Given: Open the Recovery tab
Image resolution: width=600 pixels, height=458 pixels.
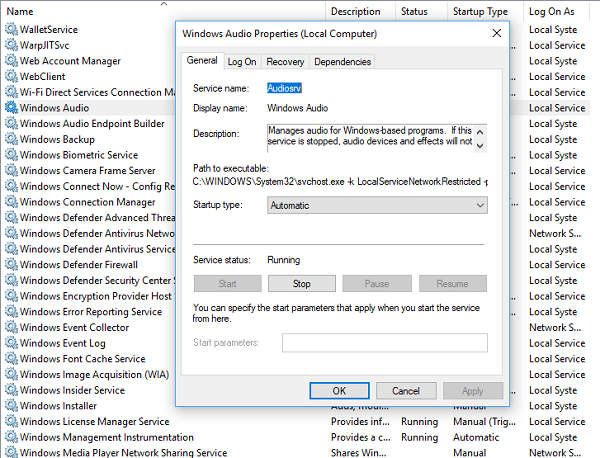Looking at the screenshot, I should coord(285,62).
